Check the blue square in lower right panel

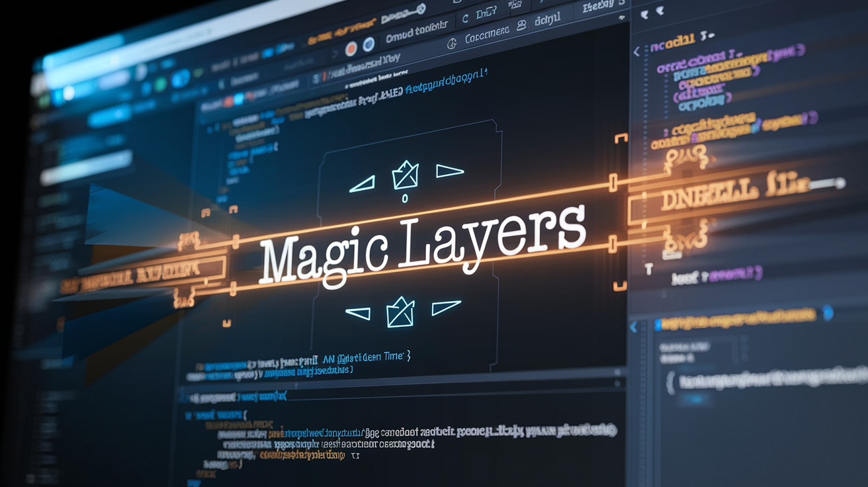tap(658, 324)
